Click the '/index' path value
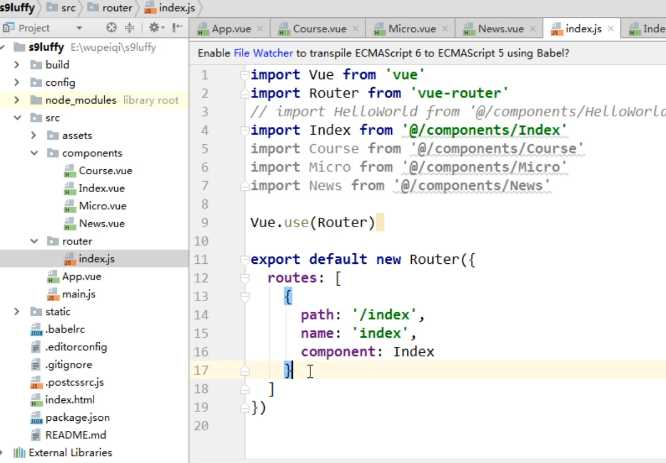This screenshot has width=666, height=463. [x=384, y=315]
